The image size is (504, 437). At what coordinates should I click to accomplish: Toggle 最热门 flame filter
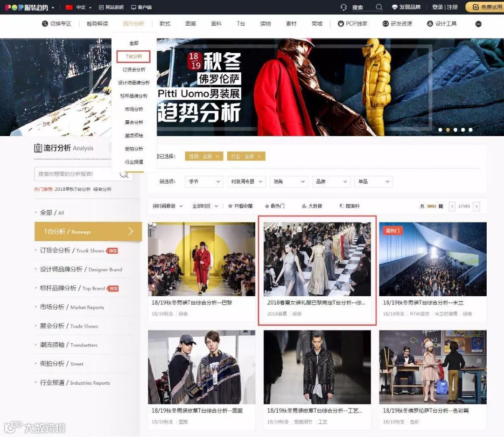click(x=275, y=206)
